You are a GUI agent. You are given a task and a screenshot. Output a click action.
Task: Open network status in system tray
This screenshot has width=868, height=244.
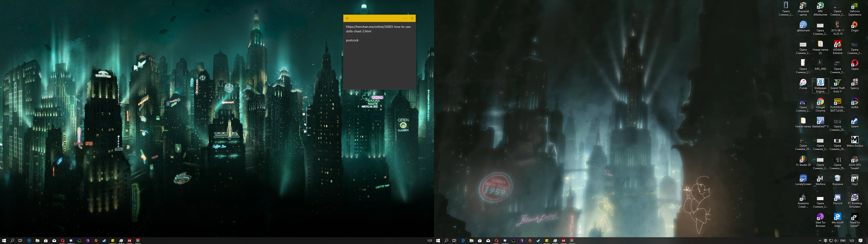coord(831,241)
